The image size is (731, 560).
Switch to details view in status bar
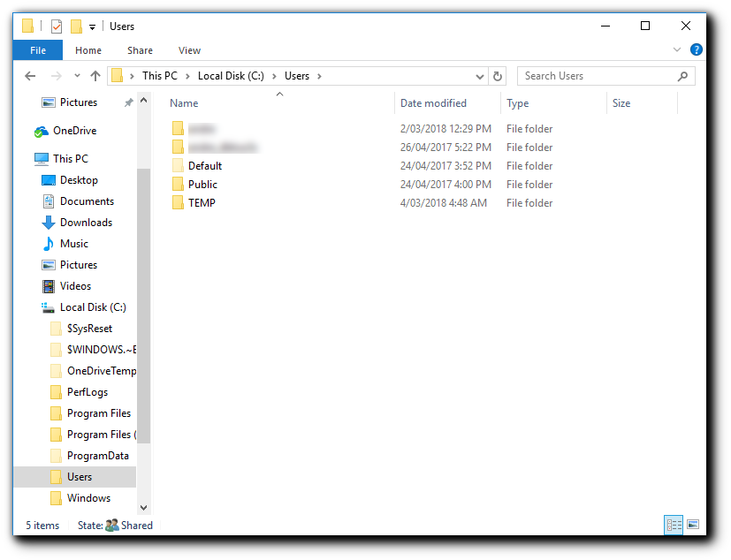click(673, 525)
